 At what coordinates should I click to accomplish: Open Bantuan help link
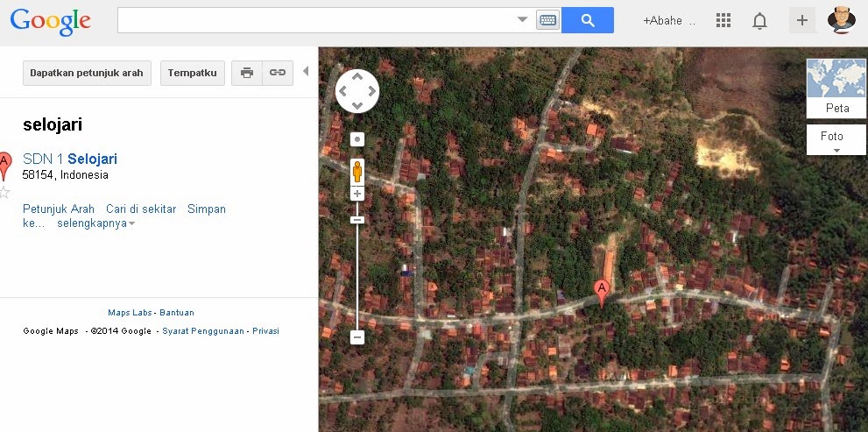pos(177,312)
